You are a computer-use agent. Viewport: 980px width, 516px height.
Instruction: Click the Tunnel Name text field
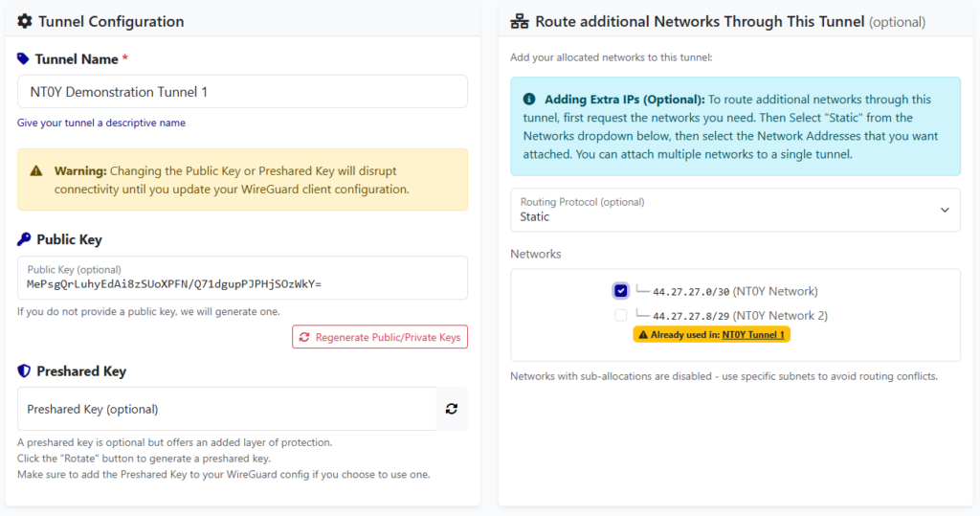point(242,92)
